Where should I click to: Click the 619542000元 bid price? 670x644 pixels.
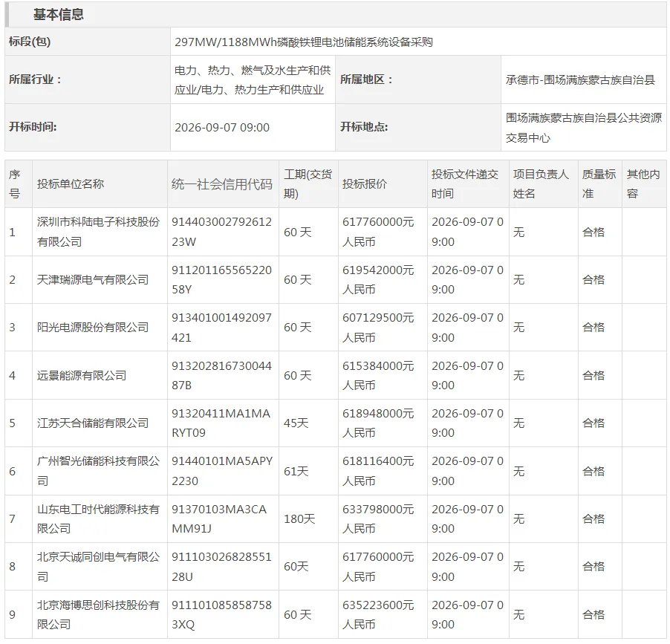coord(378,280)
